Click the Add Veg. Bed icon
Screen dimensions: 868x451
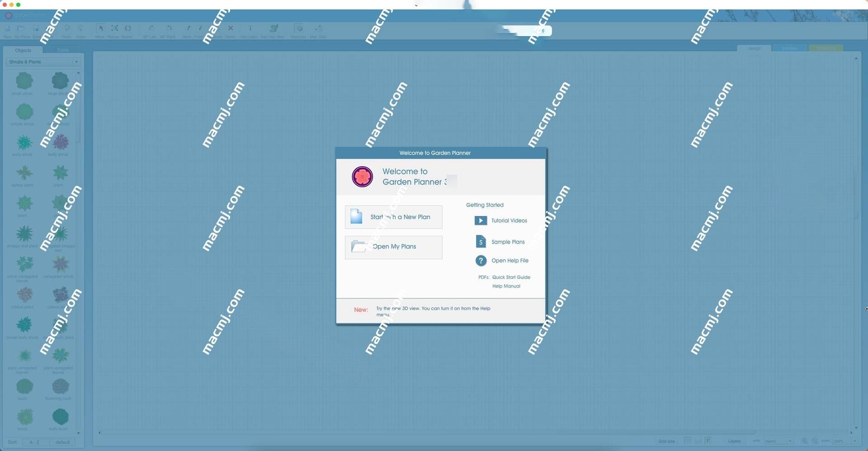[274, 28]
